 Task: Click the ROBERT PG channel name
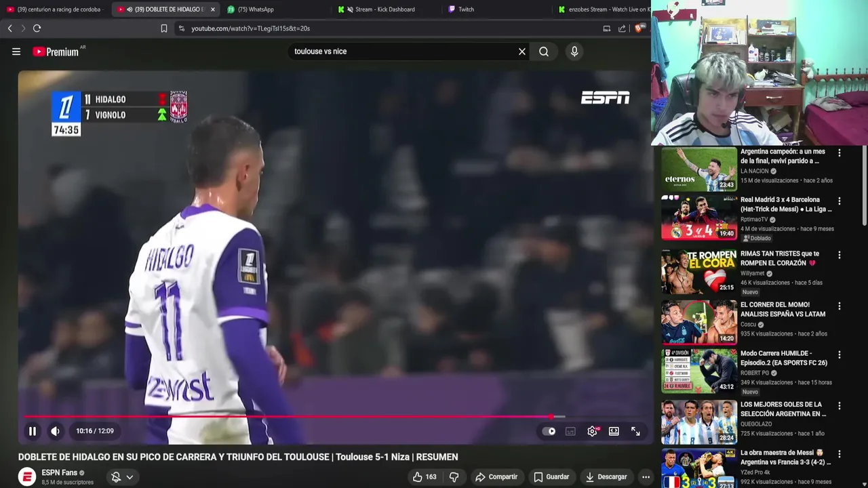click(756, 373)
